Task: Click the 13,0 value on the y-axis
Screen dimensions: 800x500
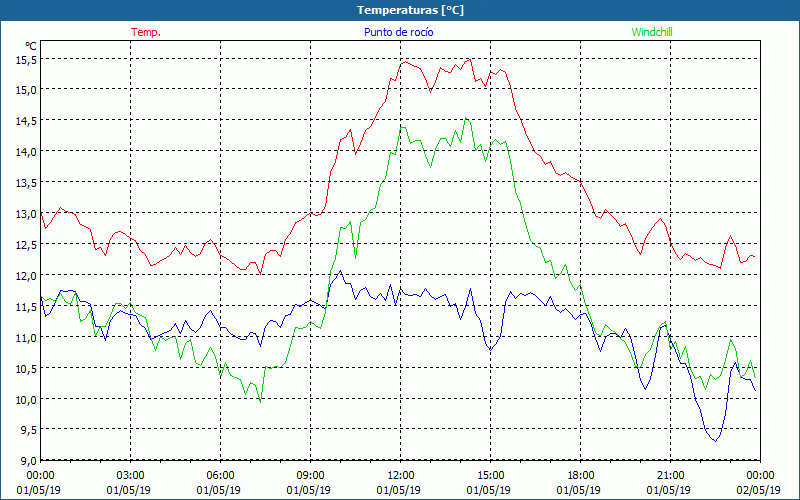Action: (27, 214)
